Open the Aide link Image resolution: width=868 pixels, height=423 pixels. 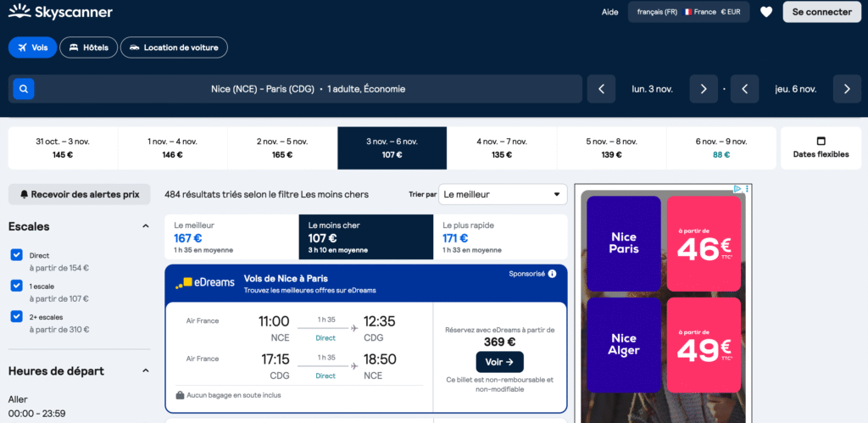(610, 12)
